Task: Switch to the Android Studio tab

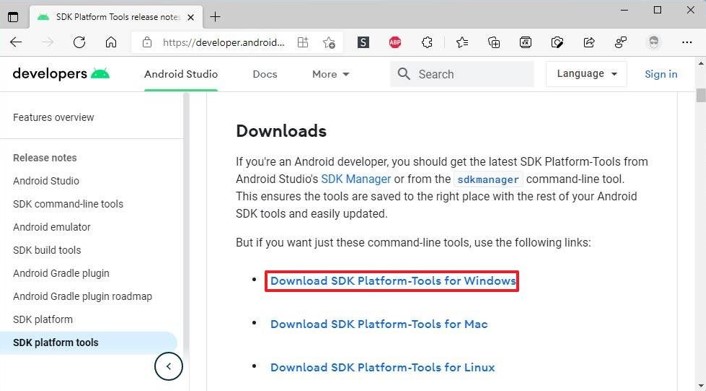Action: (x=181, y=74)
